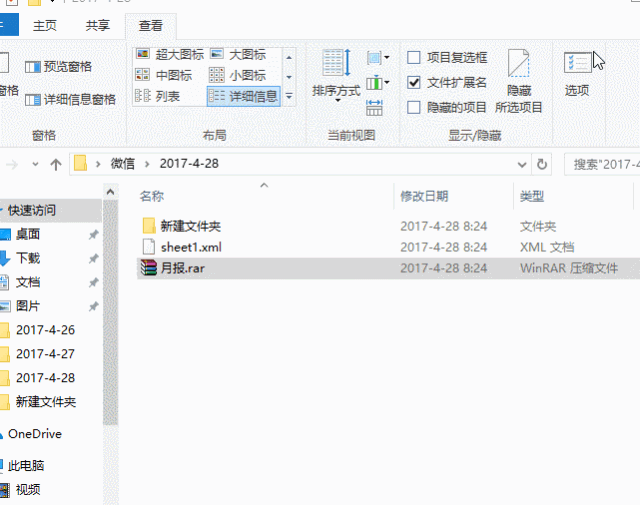Size all columns to fit
This screenshot has width=640, height=505.
tap(374, 108)
